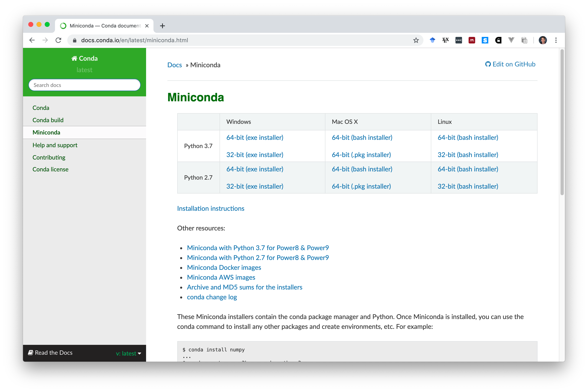Select the Miniconda sidebar menu item

(46, 132)
